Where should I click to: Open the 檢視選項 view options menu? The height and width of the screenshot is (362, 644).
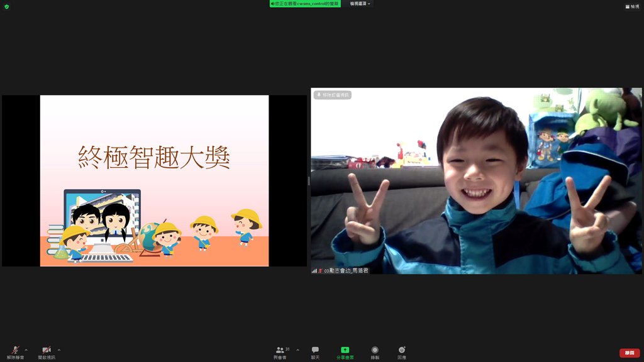(360, 4)
